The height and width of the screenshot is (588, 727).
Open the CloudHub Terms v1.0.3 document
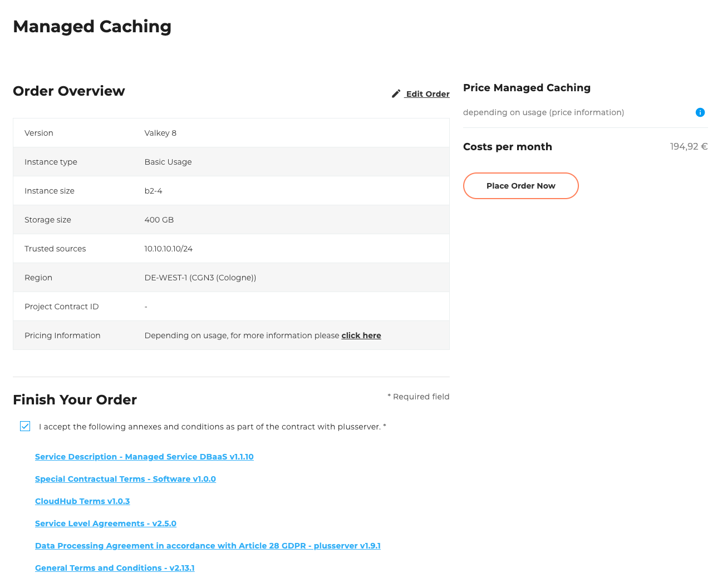pyautogui.click(x=82, y=501)
